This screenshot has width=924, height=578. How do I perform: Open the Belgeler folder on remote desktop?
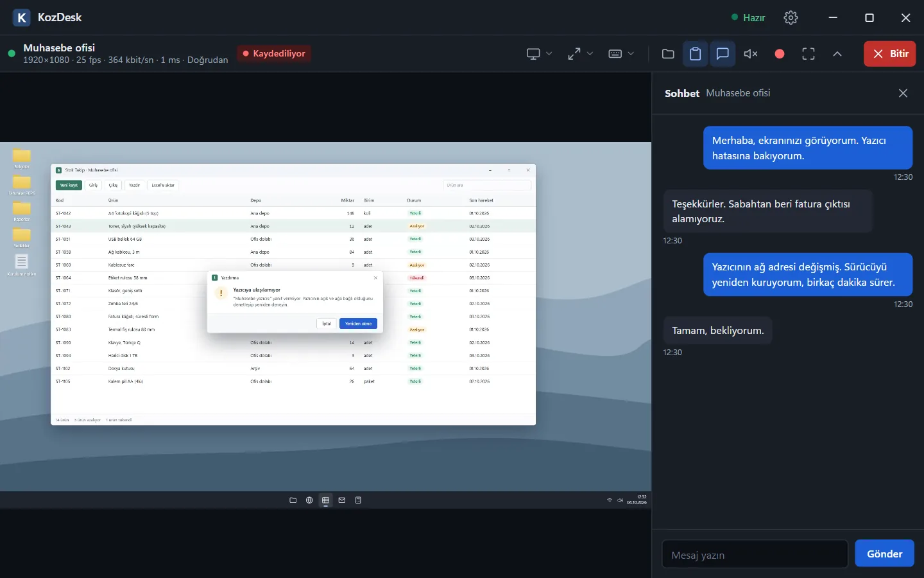tap(22, 159)
